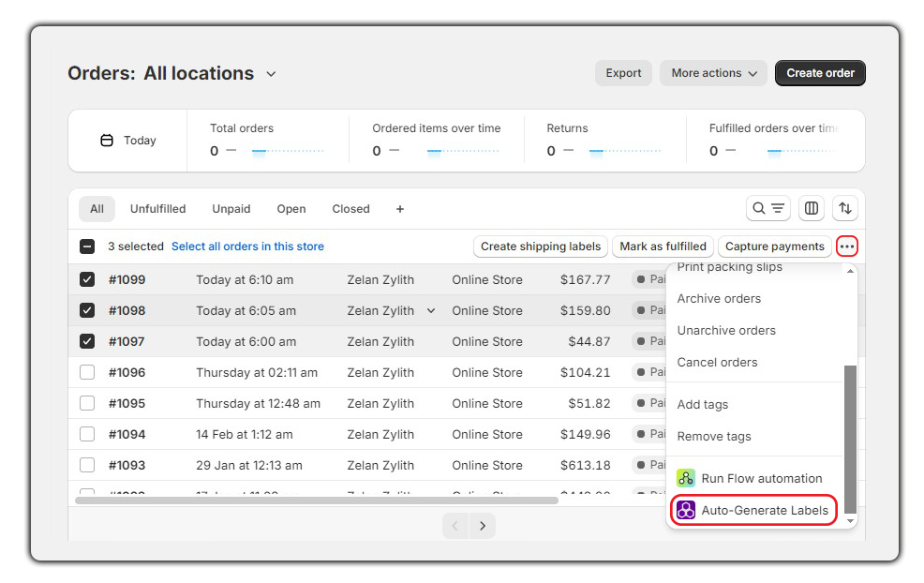Click the Export button
The height and width of the screenshot is (583, 924).
tap(623, 73)
